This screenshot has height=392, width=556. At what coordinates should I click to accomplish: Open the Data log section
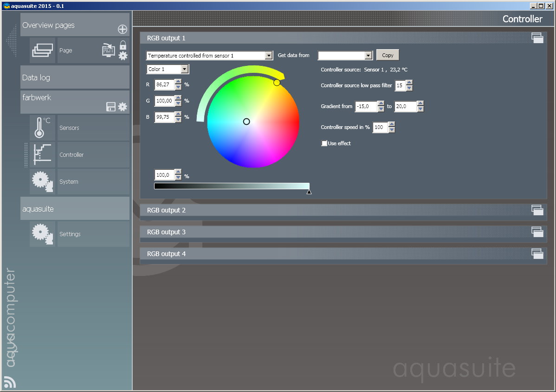coord(75,77)
